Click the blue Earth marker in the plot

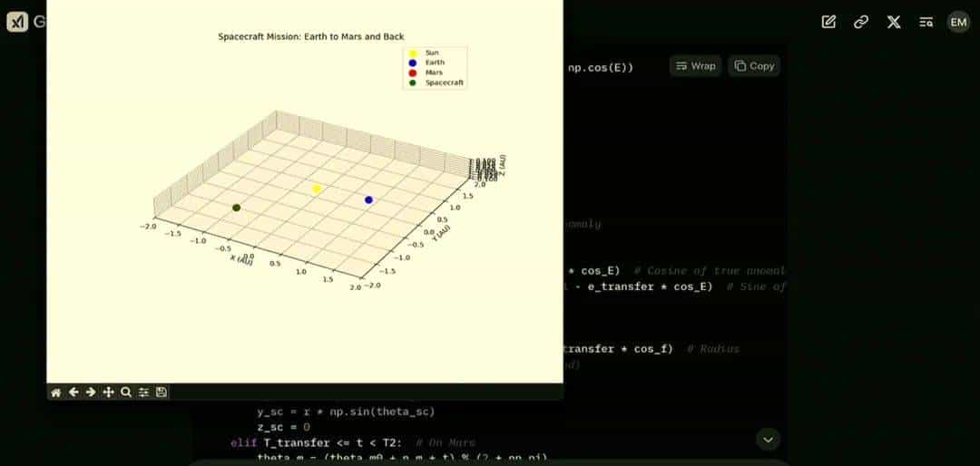(x=368, y=199)
